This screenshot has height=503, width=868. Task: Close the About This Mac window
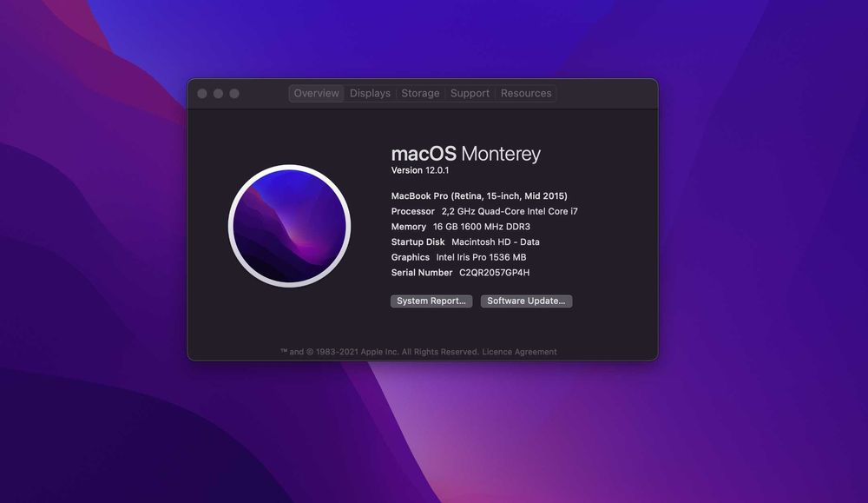(202, 94)
